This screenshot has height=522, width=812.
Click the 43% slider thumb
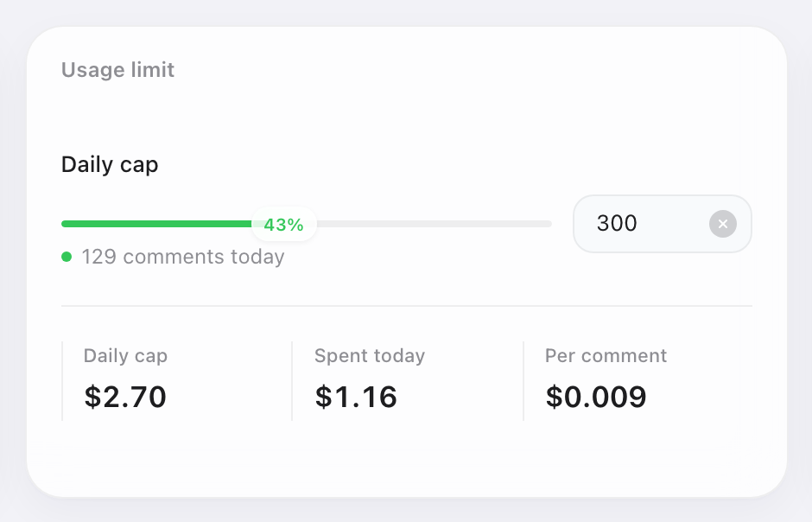[284, 224]
